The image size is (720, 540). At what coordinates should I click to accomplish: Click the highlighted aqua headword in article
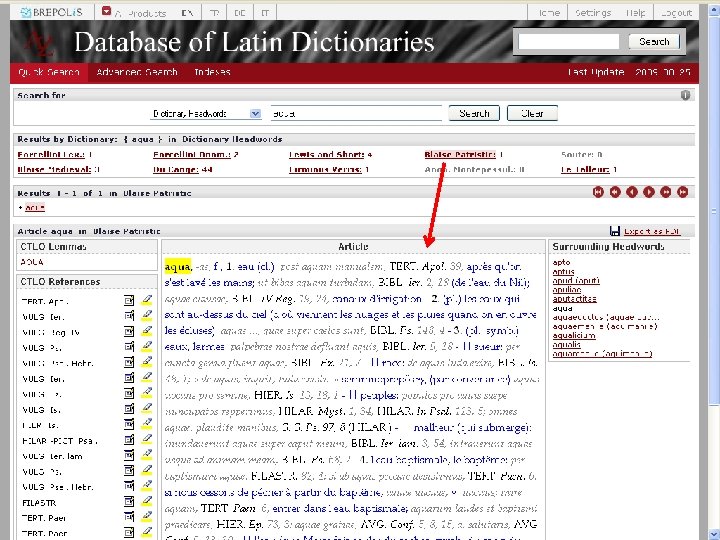(178, 267)
